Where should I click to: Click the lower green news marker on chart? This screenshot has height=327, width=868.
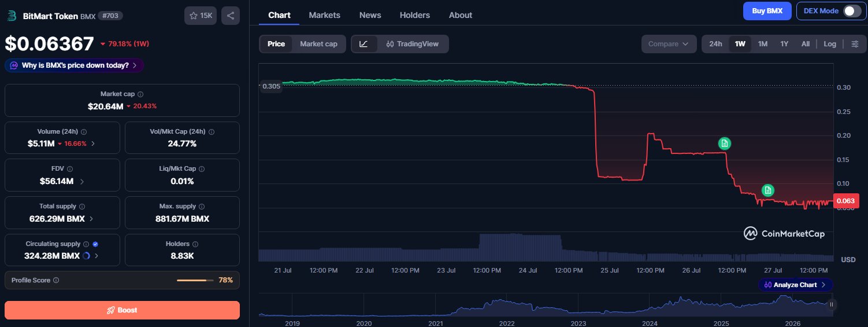tap(767, 190)
